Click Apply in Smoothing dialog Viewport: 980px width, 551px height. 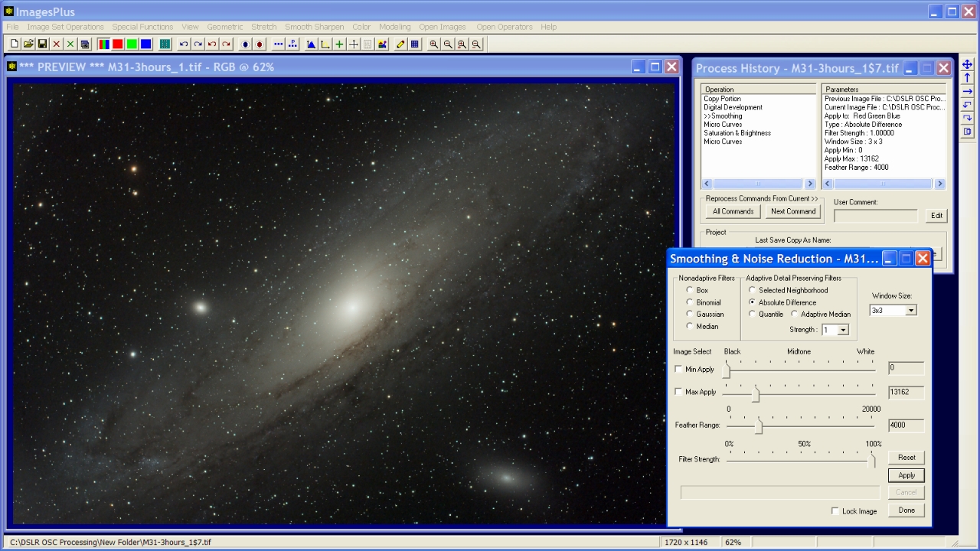[x=906, y=475]
